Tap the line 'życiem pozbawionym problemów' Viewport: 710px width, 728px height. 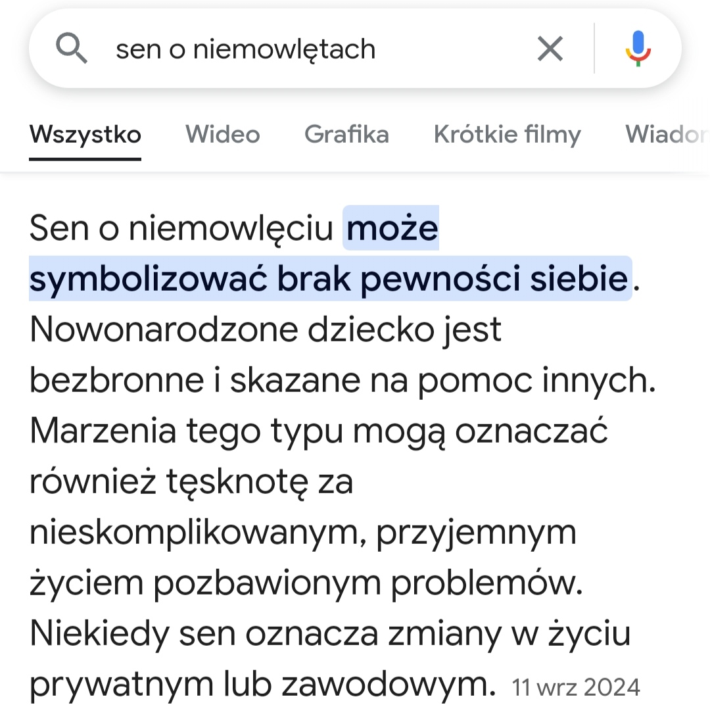pos(306,583)
